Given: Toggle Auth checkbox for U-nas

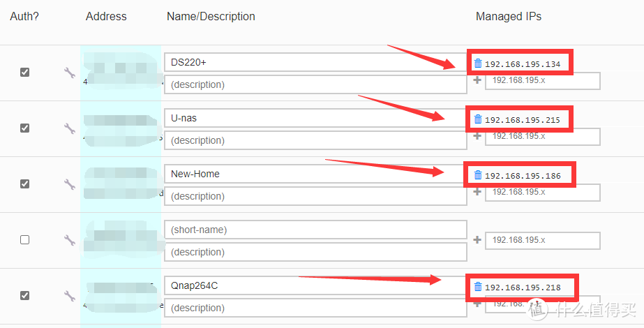Looking at the screenshot, I should (25, 128).
